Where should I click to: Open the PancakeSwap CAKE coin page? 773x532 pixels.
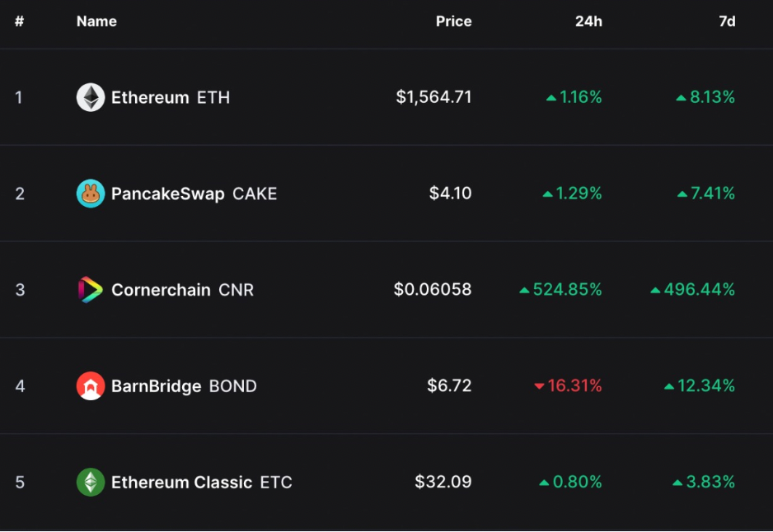[194, 194]
